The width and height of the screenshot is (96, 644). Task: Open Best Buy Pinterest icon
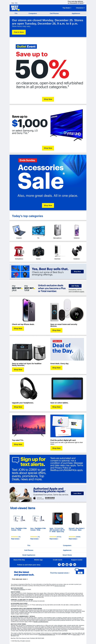coord(71,564)
